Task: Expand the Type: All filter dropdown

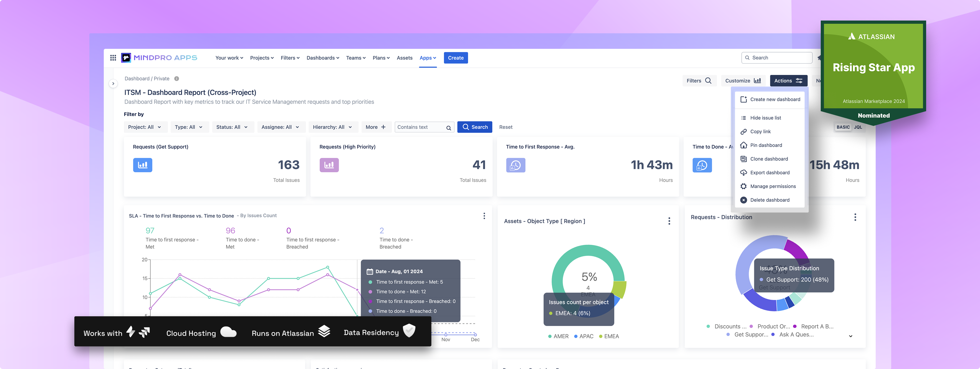Action: click(190, 127)
